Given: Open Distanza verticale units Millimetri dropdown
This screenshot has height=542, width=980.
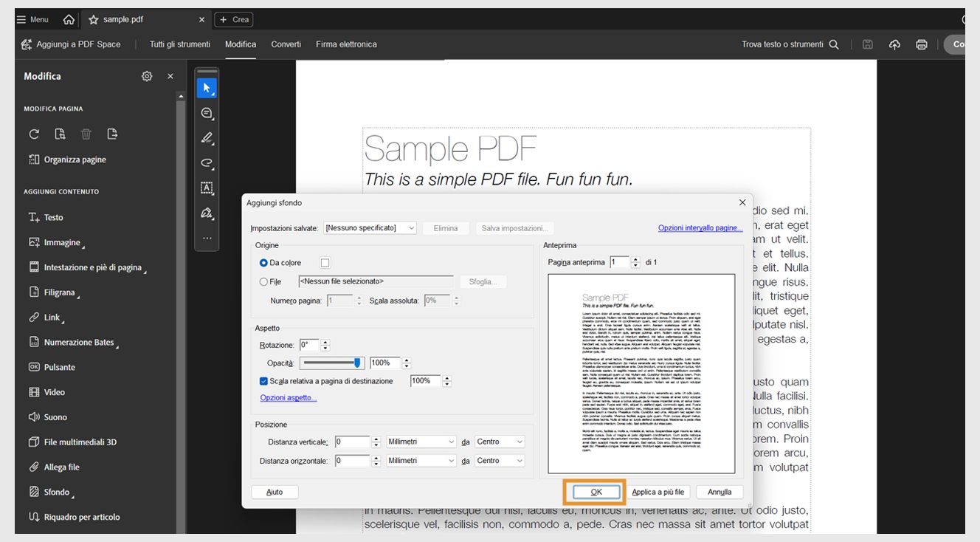Looking at the screenshot, I should click(422, 442).
